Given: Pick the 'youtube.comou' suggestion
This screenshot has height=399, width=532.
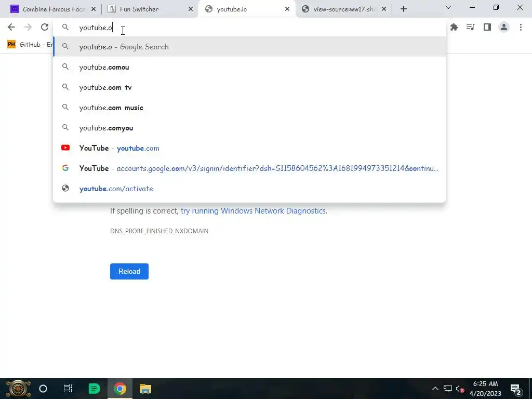Looking at the screenshot, I should (x=249, y=67).
